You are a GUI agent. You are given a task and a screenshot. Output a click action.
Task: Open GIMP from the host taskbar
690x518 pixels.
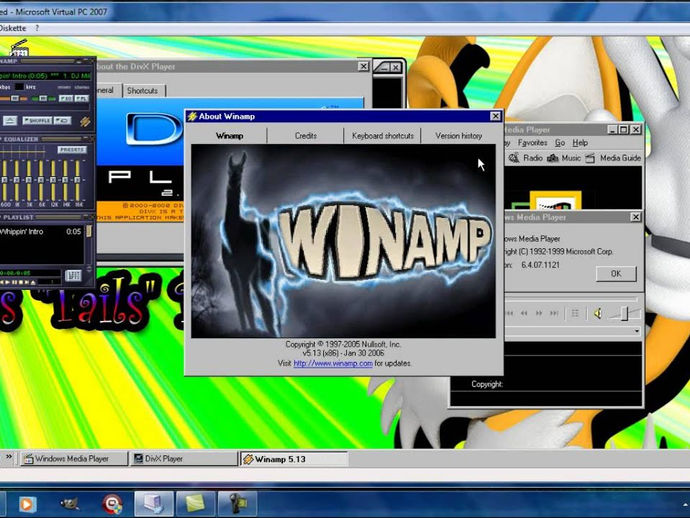point(70,504)
